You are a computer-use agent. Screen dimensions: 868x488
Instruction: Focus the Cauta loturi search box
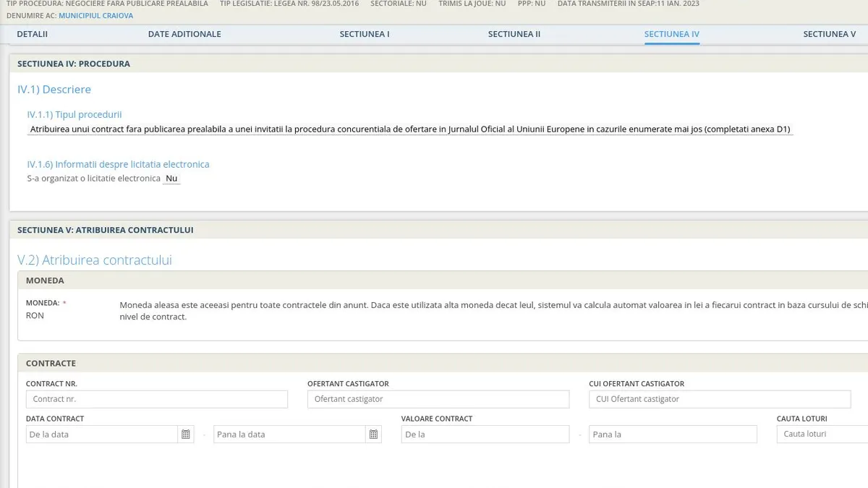point(822,435)
